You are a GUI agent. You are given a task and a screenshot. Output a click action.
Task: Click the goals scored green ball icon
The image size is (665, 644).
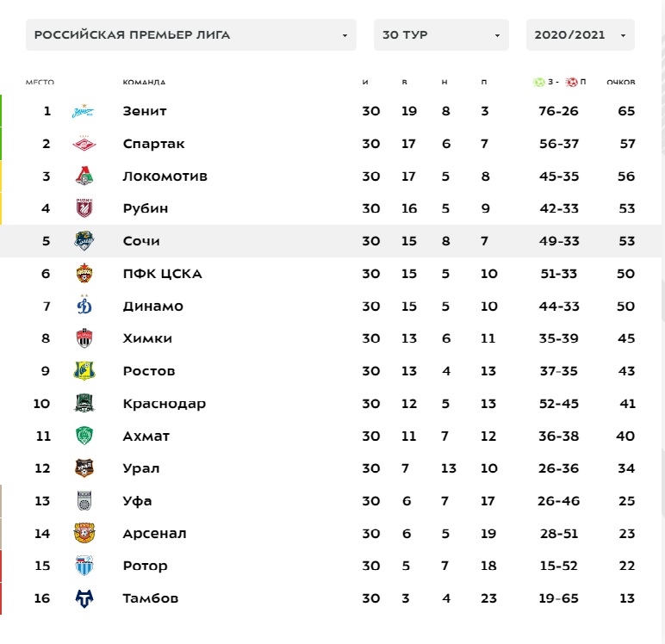click(538, 82)
